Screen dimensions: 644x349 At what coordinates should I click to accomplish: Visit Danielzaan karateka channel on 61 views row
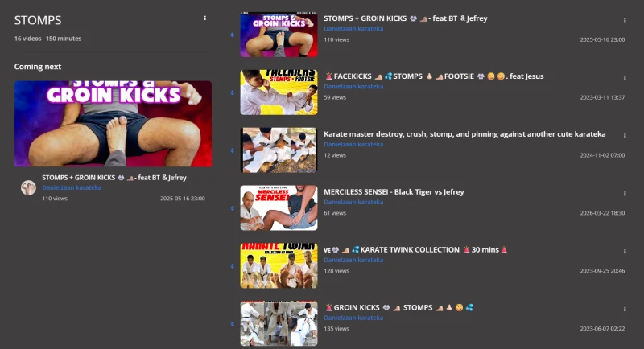[353, 202]
